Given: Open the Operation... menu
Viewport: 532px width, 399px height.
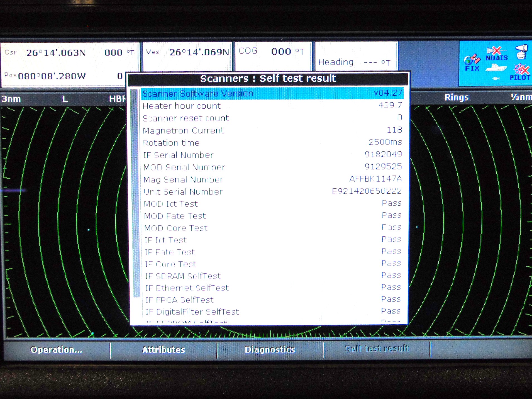Looking at the screenshot, I should (56, 350).
